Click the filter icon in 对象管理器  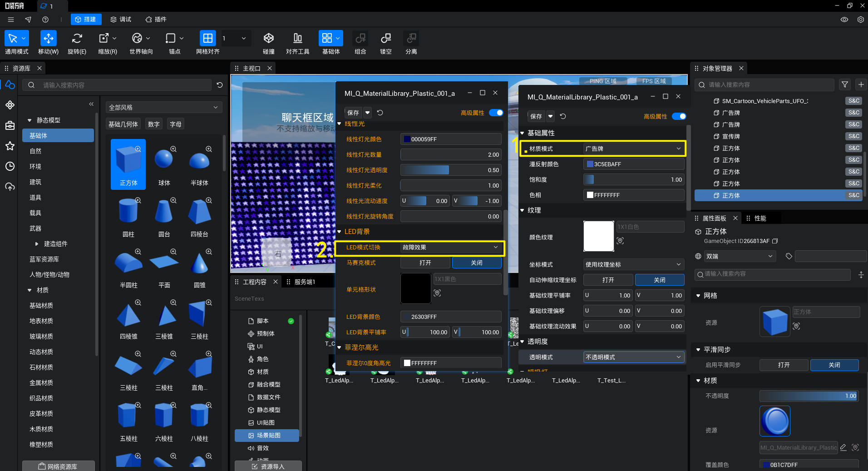pos(845,84)
